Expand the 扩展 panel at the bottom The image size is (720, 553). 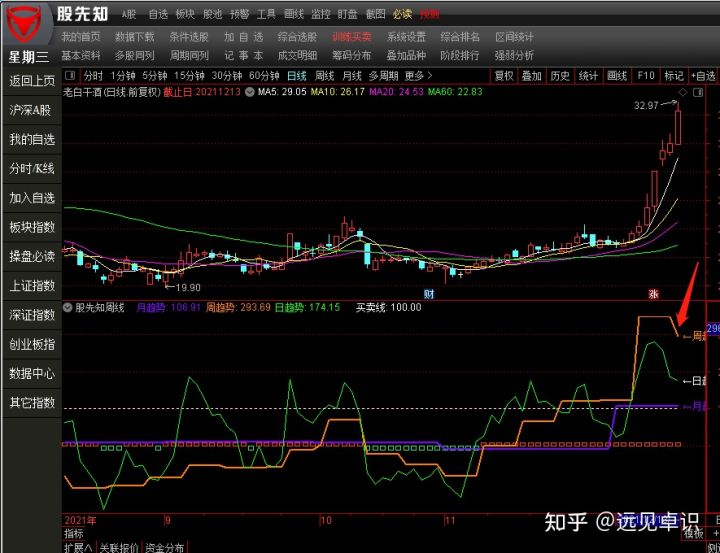pos(79,547)
